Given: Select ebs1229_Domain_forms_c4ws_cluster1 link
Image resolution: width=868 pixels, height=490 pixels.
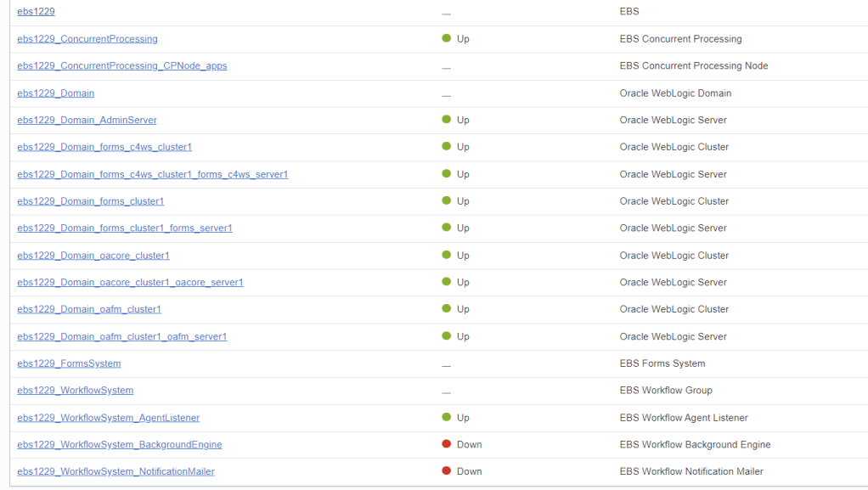Looking at the screenshot, I should tap(104, 147).
